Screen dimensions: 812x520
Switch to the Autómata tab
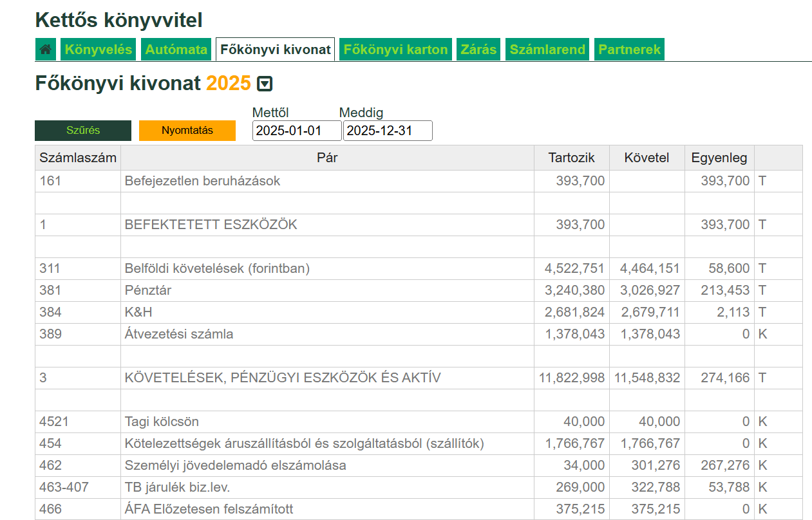(176, 50)
